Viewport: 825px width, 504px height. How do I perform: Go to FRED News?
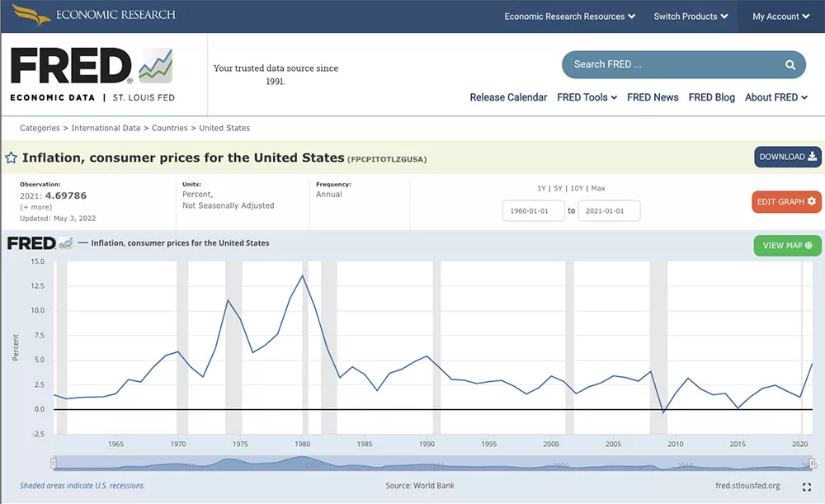coord(653,97)
